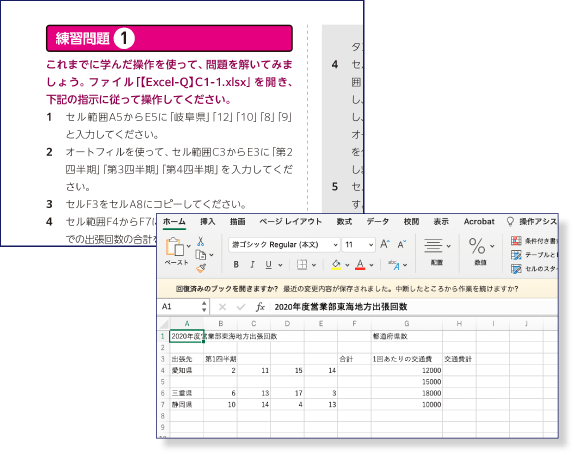The width and height of the screenshot is (575, 455).
Task: Click the phonetic guide icon
Action: [394, 264]
